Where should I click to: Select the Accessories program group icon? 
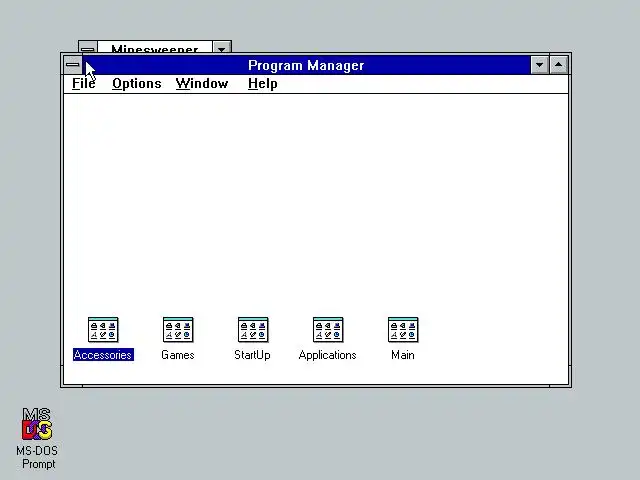coord(103,330)
